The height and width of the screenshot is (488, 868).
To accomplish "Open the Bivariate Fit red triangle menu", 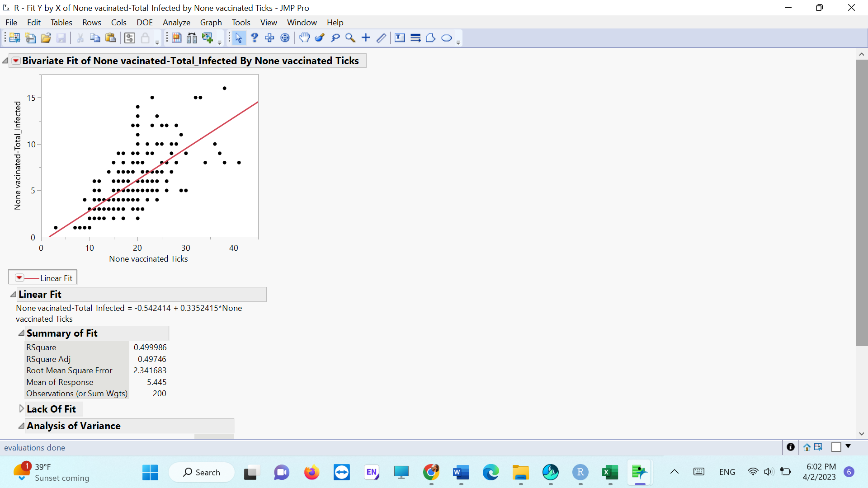I will tap(15, 60).
